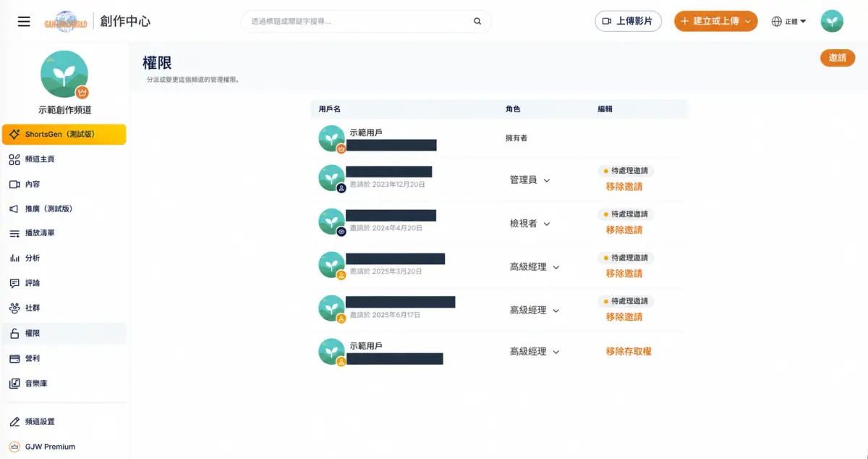Open the 分析 analytics section
868x459 pixels.
[64, 258]
